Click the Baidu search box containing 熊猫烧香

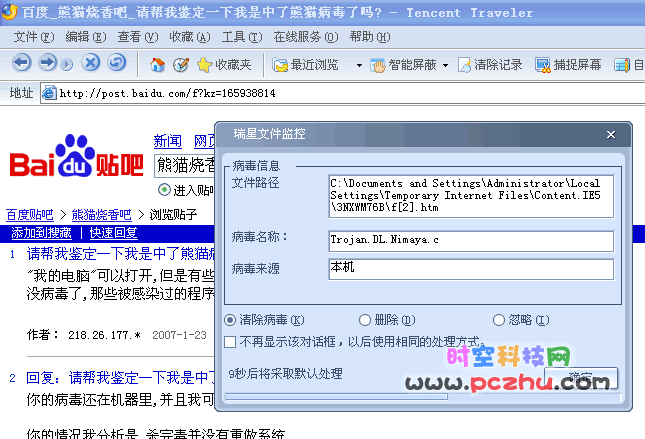185,165
